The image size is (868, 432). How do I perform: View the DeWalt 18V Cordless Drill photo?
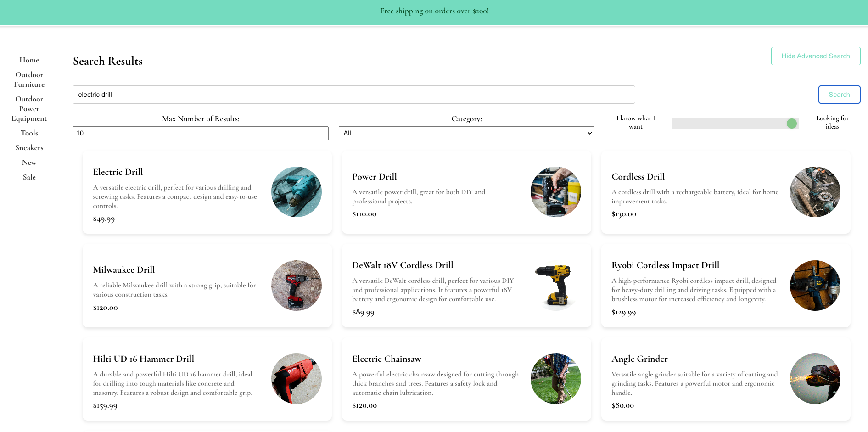pyautogui.click(x=555, y=286)
